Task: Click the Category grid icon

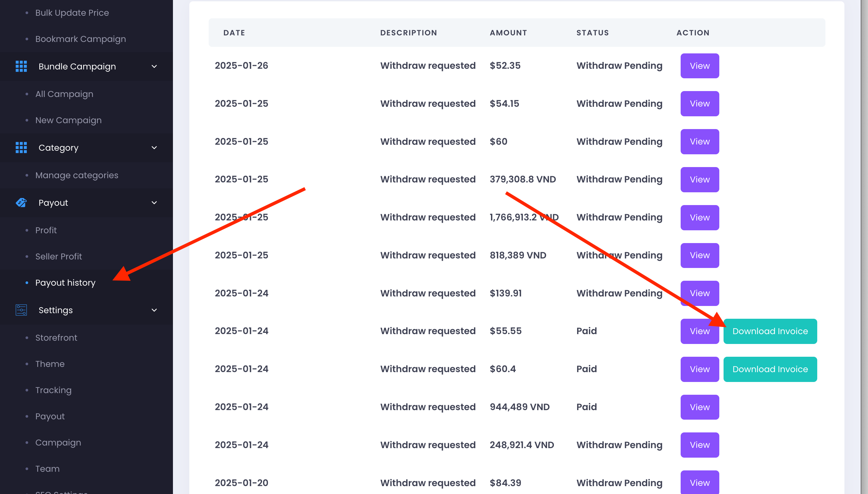Action: tap(21, 148)
